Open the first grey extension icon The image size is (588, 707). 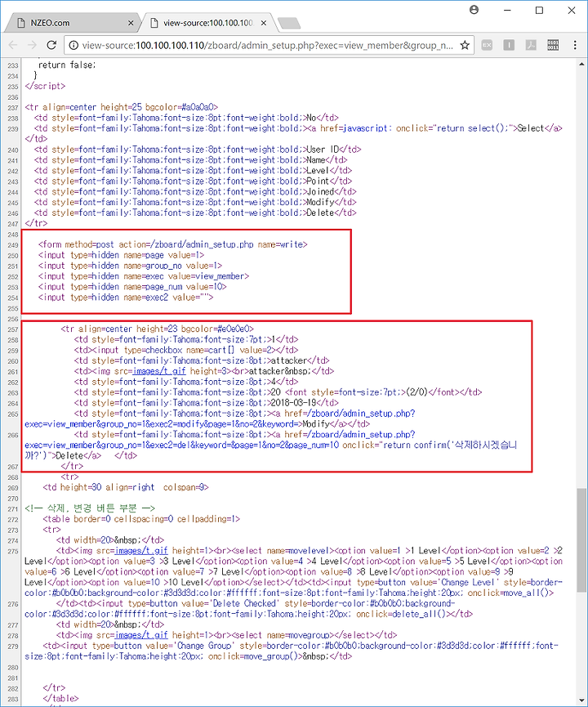[487, 45]
